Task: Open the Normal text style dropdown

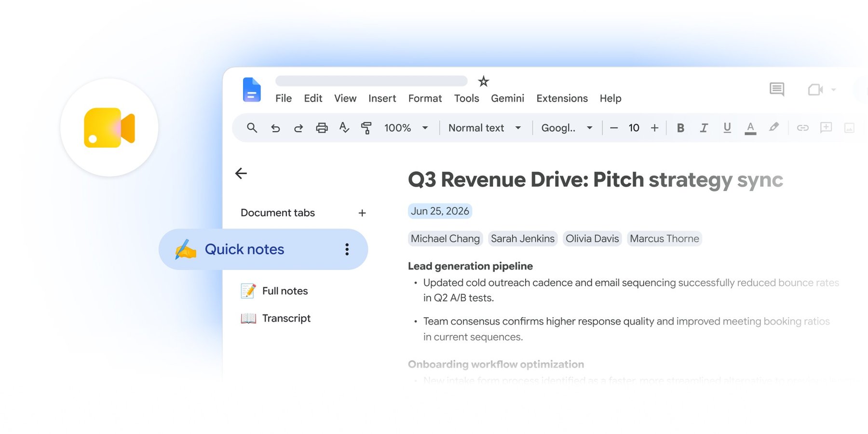Action: click(485, 128)
